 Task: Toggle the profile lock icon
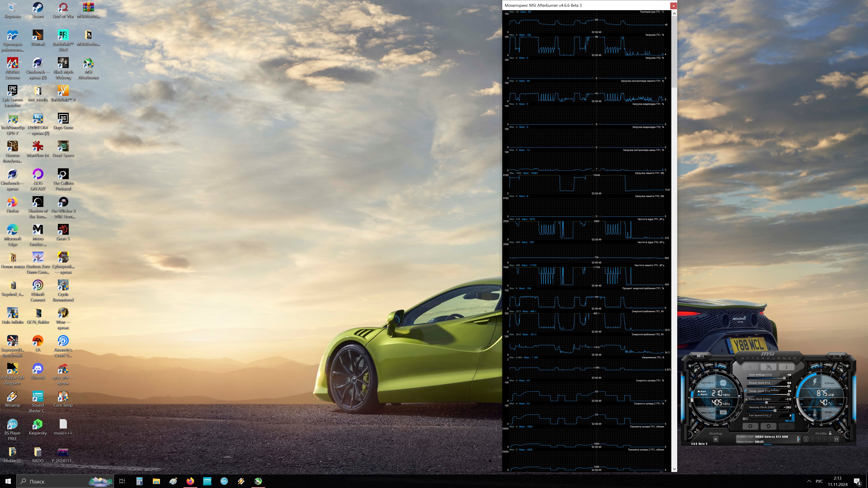(x=830, y=433)
